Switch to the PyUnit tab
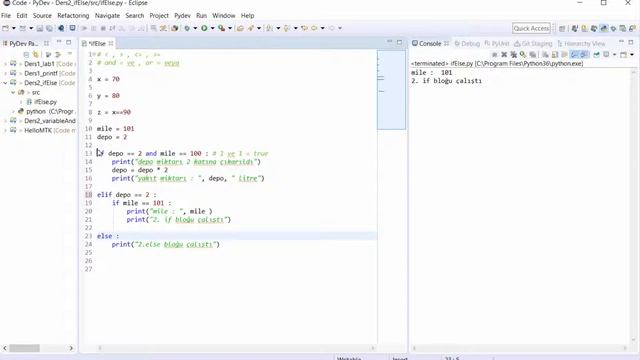The width and height of the screenshot is (640, 360). pos(497,43)
